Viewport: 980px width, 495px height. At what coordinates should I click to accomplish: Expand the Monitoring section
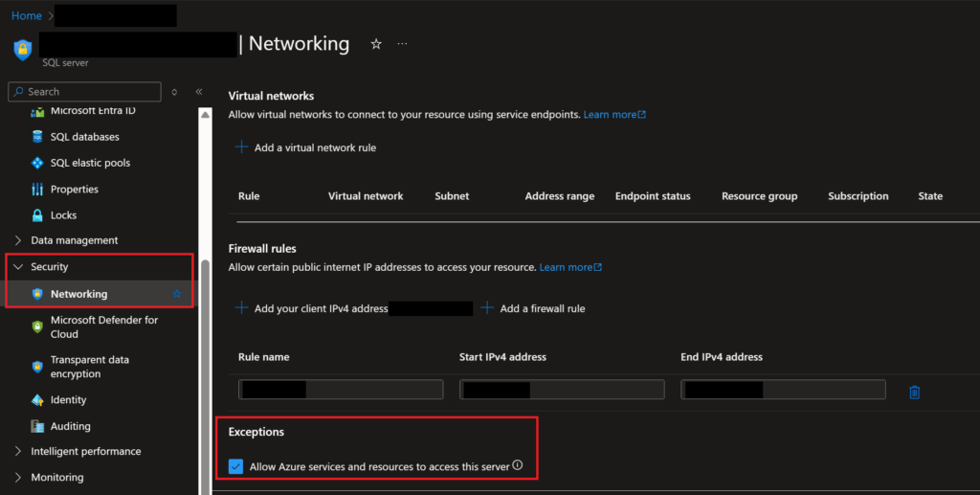coord(17,478)
